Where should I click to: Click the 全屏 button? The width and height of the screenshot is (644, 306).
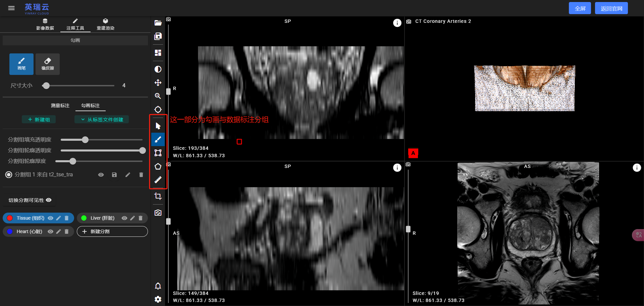point(580,8)
